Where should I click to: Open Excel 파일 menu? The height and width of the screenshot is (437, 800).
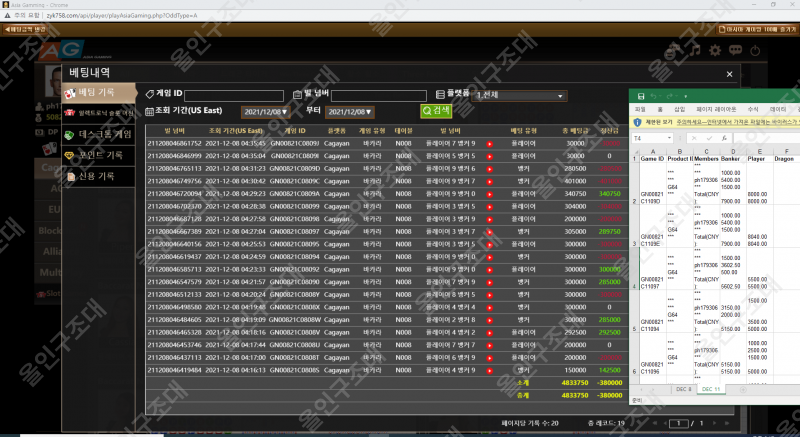640,109
